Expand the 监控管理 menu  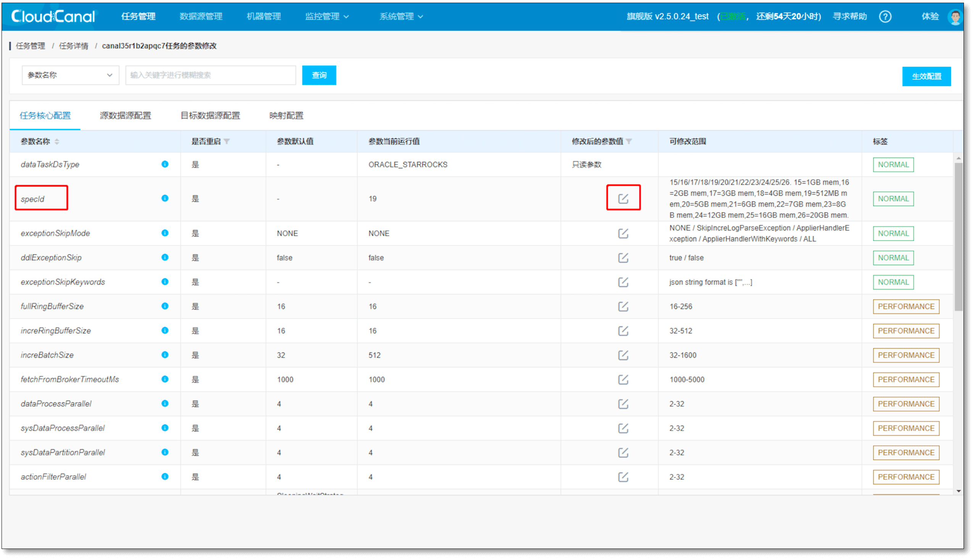(327, 16)
